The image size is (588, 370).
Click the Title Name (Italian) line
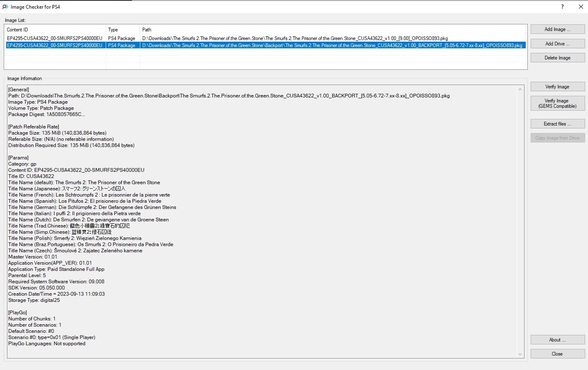point(74,213)
